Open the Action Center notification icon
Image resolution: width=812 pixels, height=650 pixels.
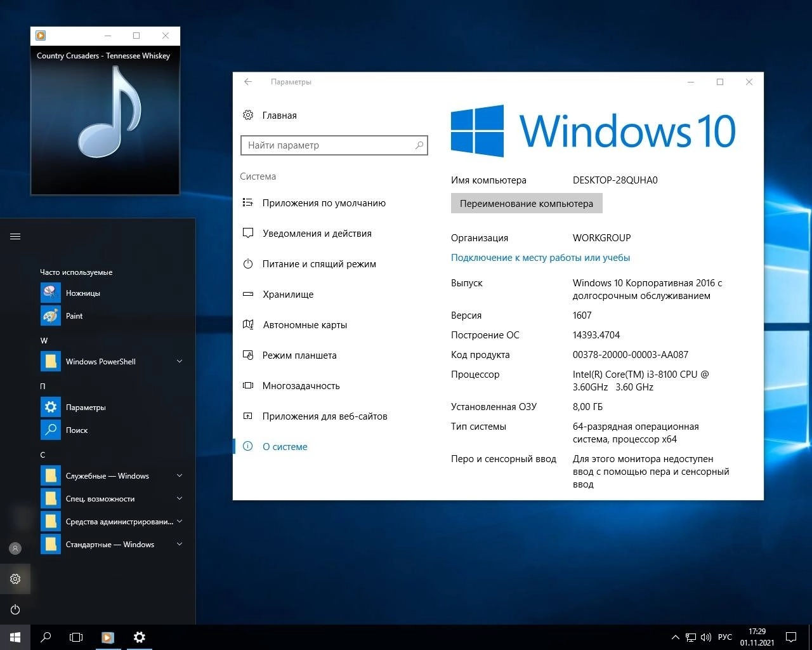click(791, 637)
